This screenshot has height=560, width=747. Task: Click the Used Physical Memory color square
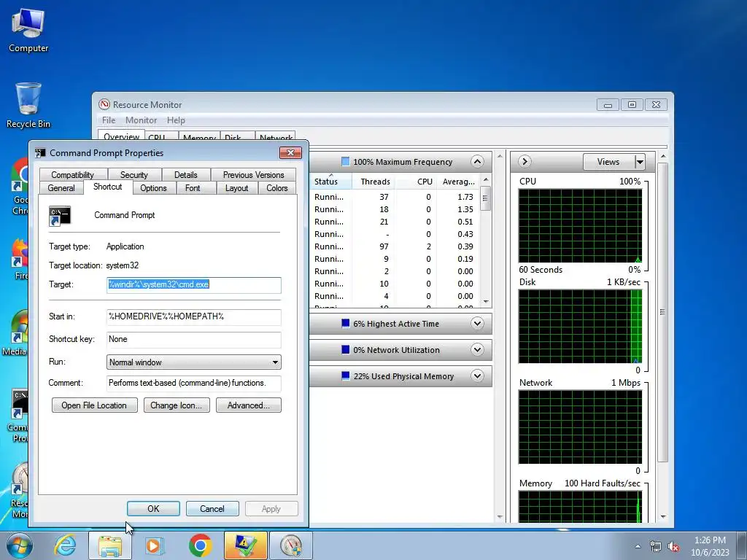345,376
